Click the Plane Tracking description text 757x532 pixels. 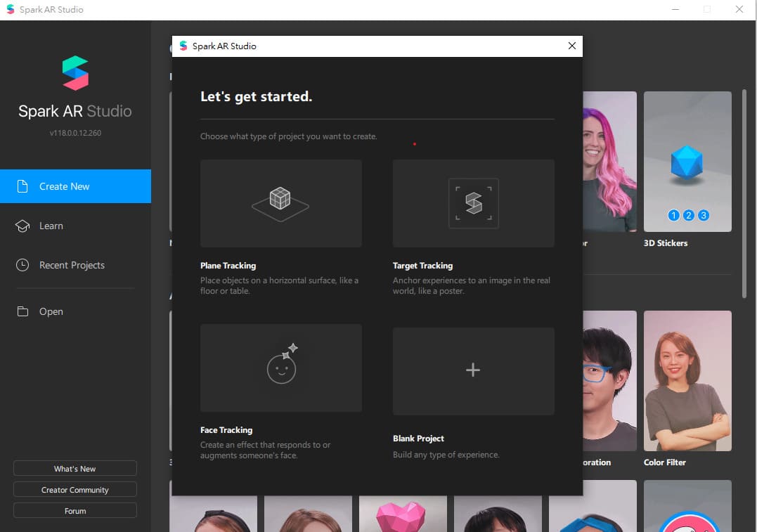[x=280, y=286]
